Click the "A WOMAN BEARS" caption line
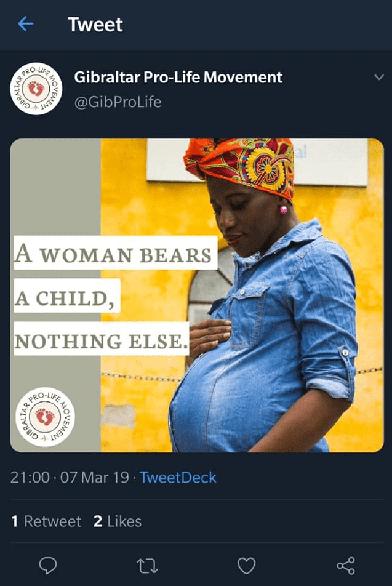Screen dimensions: 392x586 pos(114,253)
